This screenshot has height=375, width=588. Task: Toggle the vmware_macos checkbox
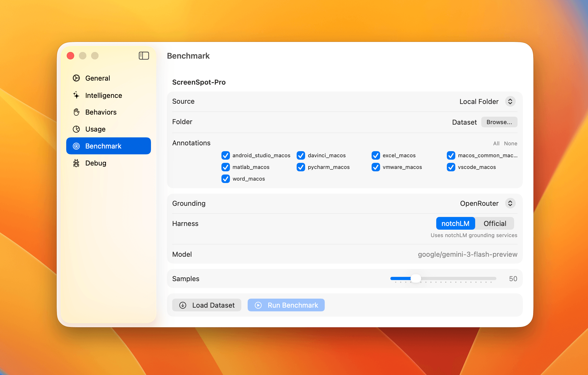pos(376,167)
